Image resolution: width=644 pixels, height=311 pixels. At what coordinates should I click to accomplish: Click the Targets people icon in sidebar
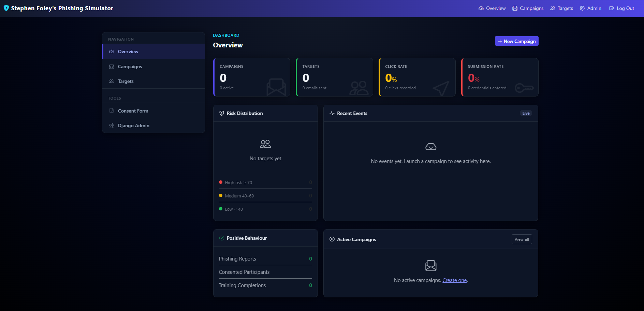click(x=111, y=81)
